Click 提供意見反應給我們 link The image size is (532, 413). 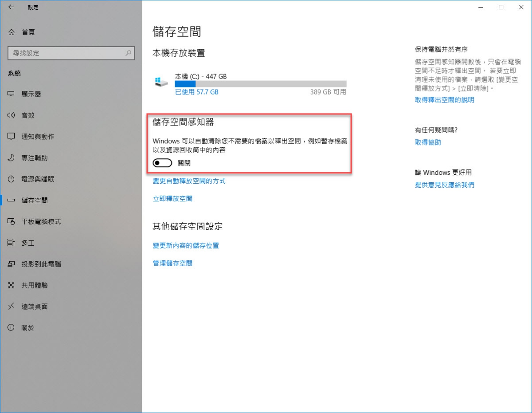[445, 185]
